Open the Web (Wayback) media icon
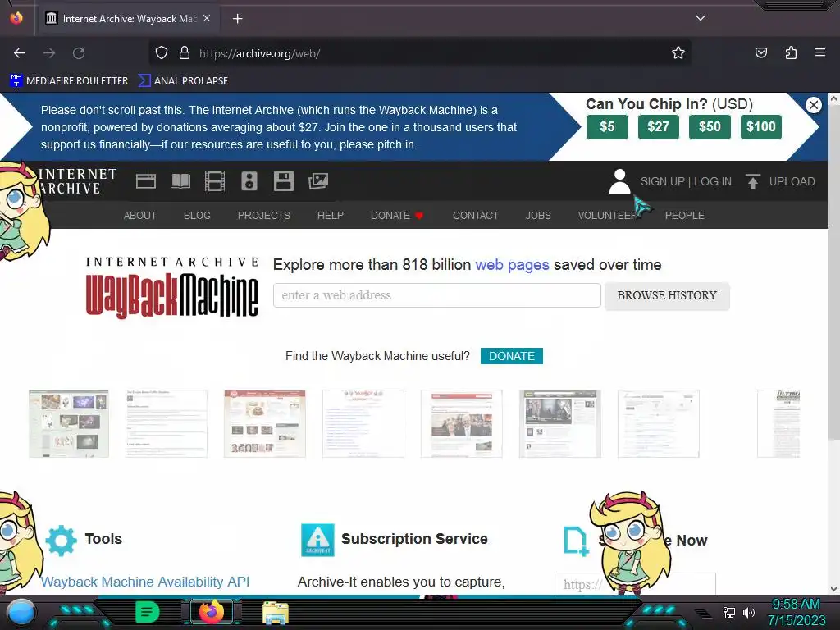Screen dimensions: 840x630 [x=146, y=181]
